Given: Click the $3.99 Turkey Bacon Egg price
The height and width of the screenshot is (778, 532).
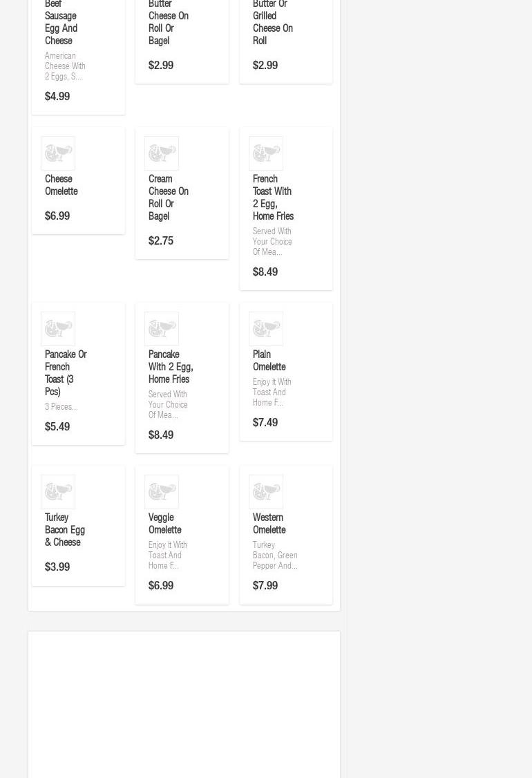Looking at the screenshot, I should [57, 567].
